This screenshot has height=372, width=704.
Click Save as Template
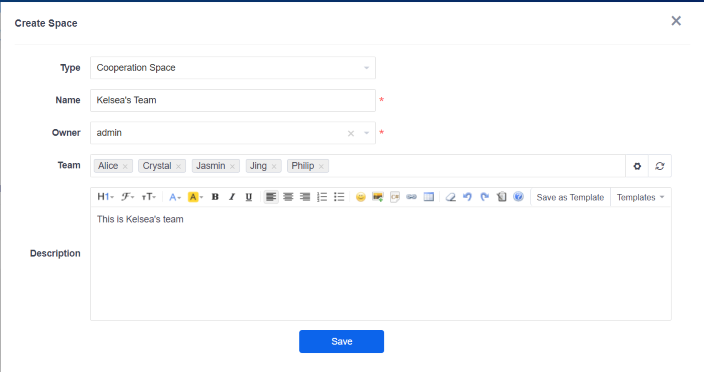point(570,197)
